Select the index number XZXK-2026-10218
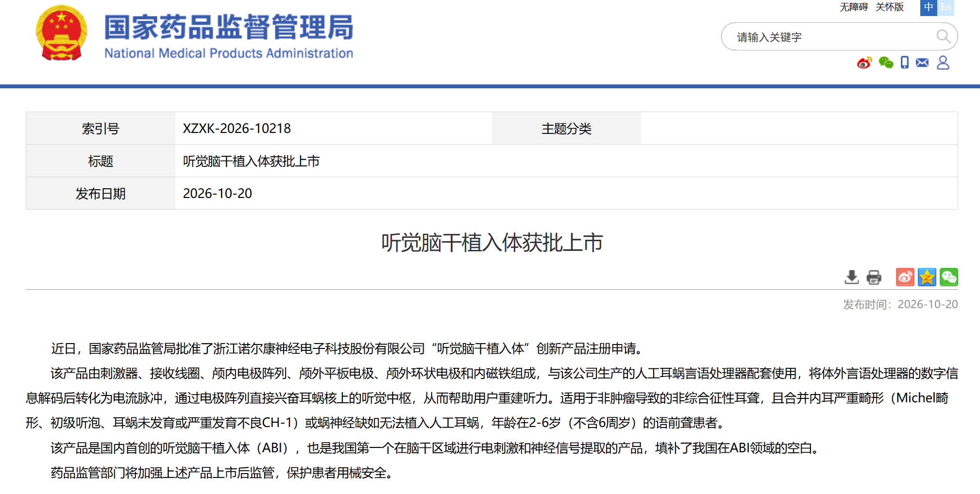Viewport: 980px width, 494px height. 237,129
